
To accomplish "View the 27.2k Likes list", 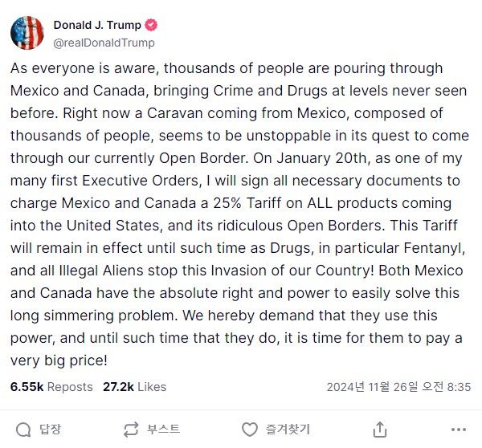I will tap(134, 386).
